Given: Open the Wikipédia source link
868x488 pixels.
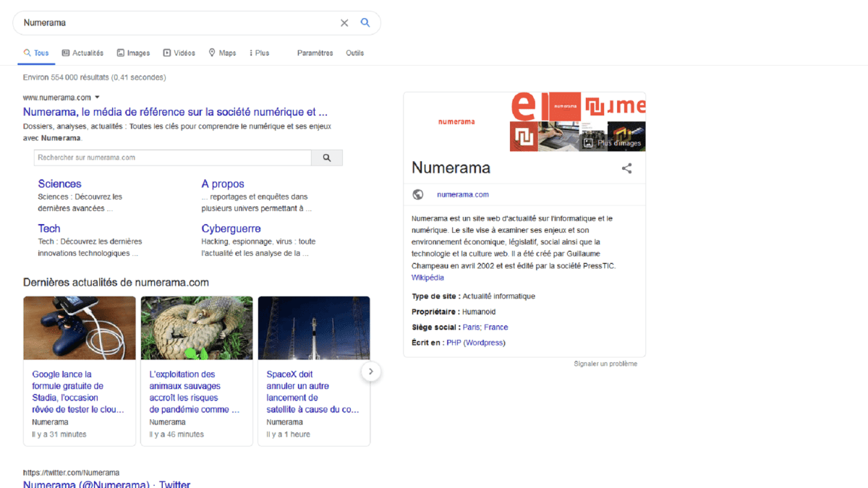Looking at the screenshot, I should pos(427,278).
